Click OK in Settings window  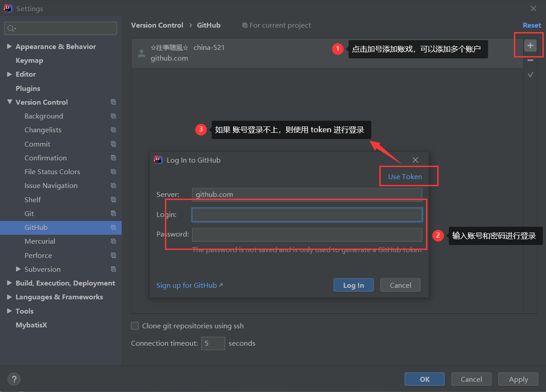(x=425, y=379)
